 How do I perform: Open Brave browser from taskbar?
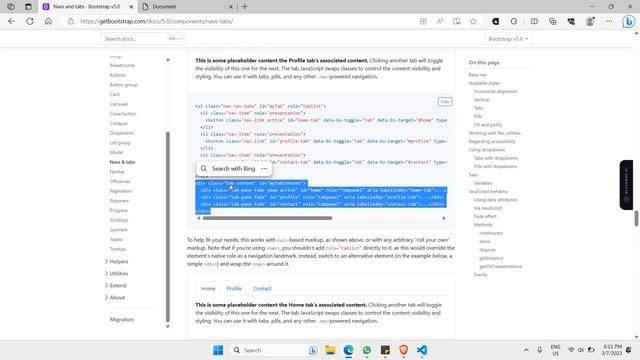point(404,350)
